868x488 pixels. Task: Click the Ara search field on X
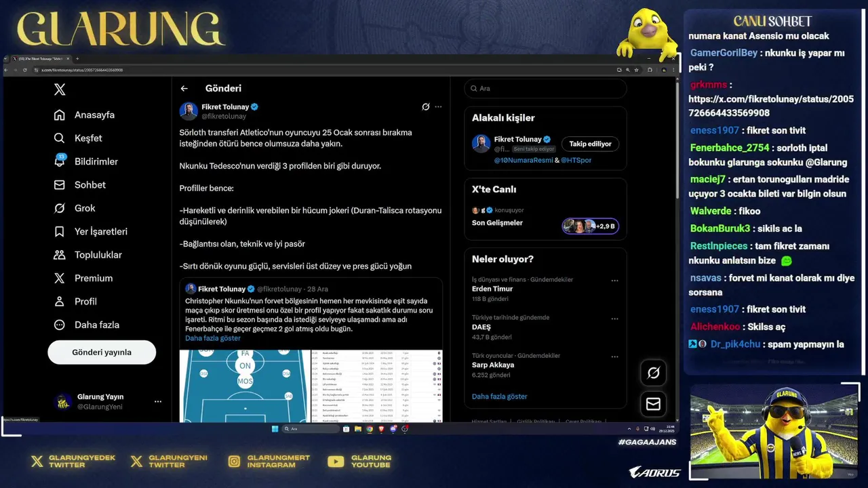546,89
